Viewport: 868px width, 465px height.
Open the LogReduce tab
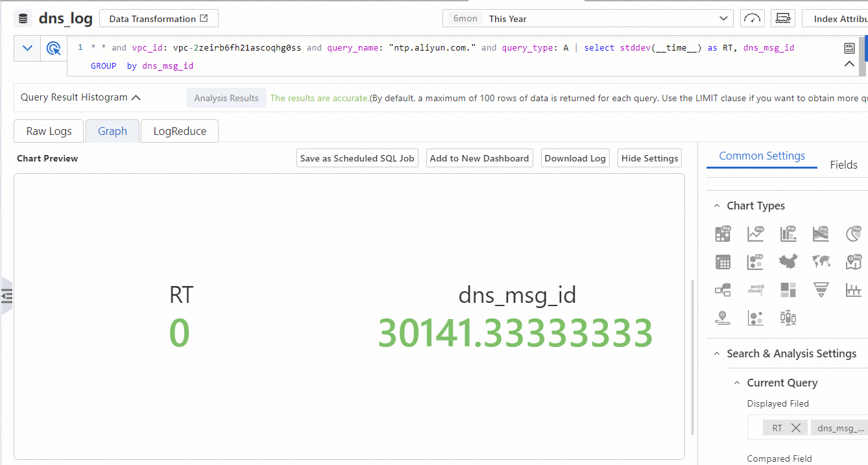click(x=180, y=131)
